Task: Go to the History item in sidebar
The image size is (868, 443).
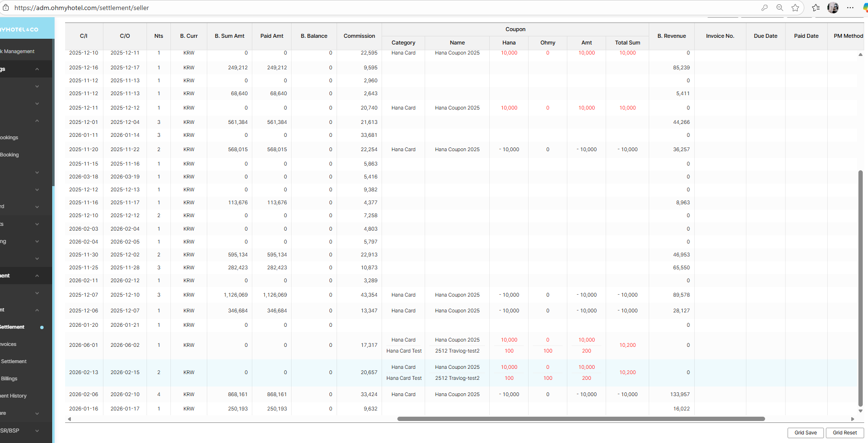Action: [x=13, y=396]
